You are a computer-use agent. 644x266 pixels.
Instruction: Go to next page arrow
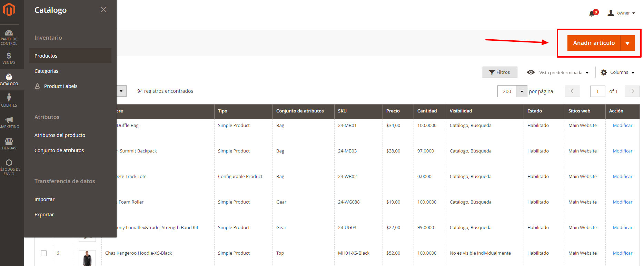[x=632, y=91]
